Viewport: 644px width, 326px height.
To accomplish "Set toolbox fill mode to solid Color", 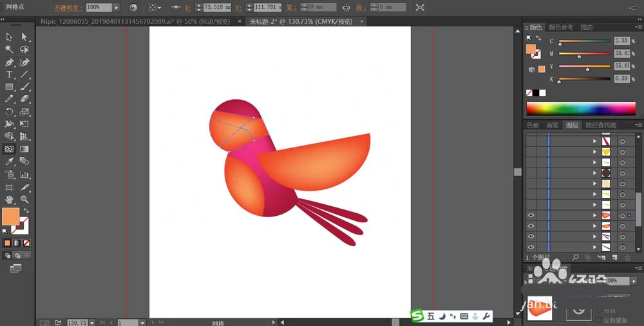I will pyautogui.click(x=7, y=243).
